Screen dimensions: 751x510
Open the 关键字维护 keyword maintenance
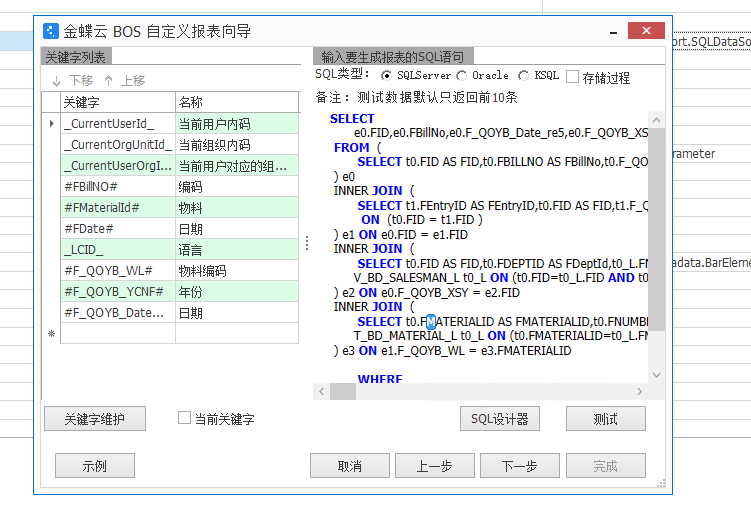click(95, 419)
